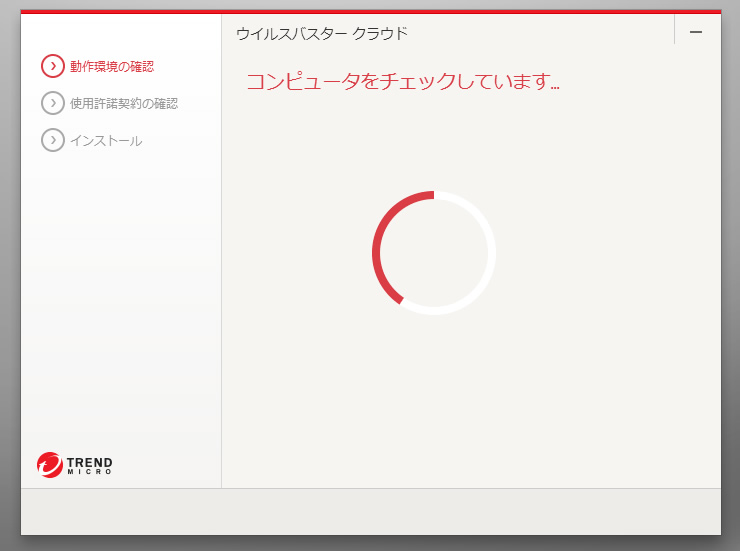Screen dimensions: 740x551
Task: Click the red arrow icon beside 動作環境の確認
Action: (52, 66)
